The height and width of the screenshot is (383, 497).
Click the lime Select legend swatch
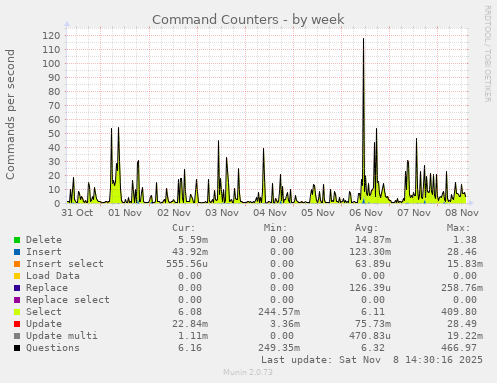tap(17, 312)
